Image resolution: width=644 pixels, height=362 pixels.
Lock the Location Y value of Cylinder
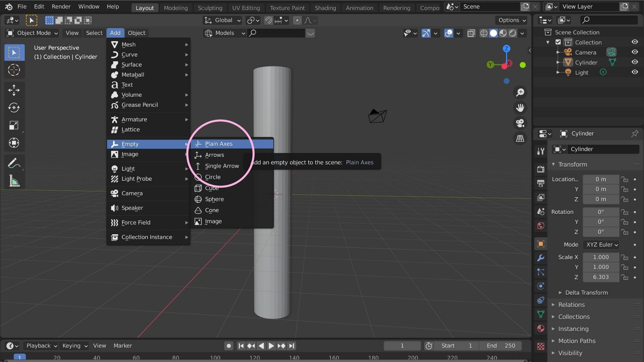coord(625,189)
